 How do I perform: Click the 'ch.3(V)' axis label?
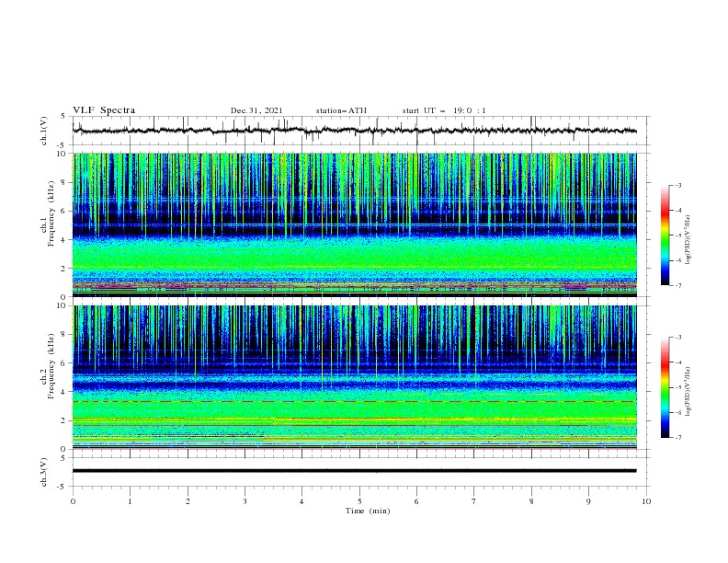[x=44, y=472]
